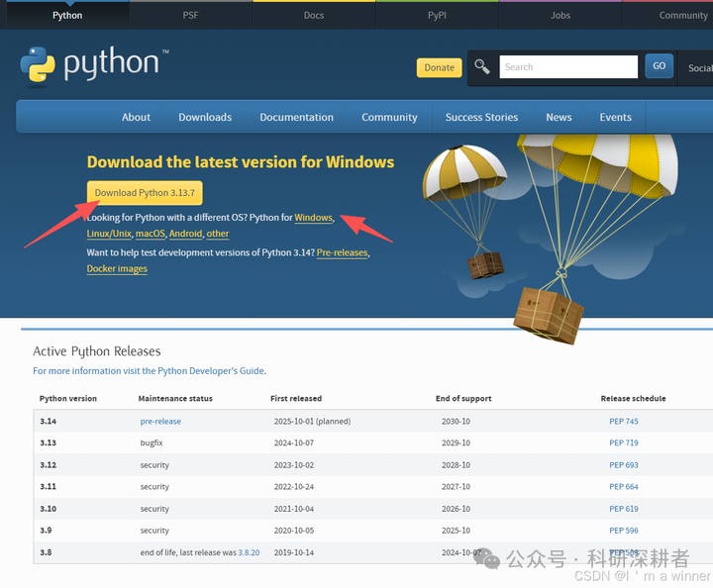Click the Active Python Releases heading

(97, 351)
